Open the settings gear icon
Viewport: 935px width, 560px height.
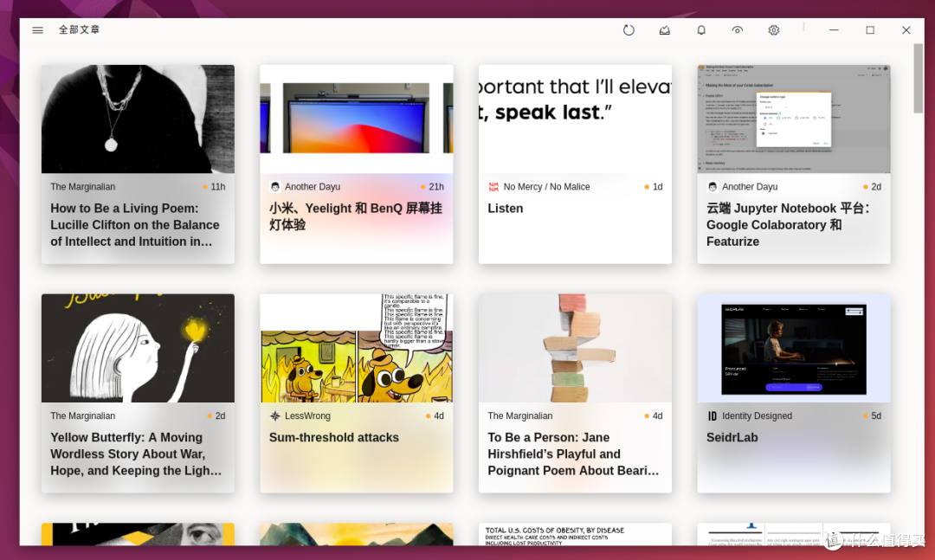774,30
